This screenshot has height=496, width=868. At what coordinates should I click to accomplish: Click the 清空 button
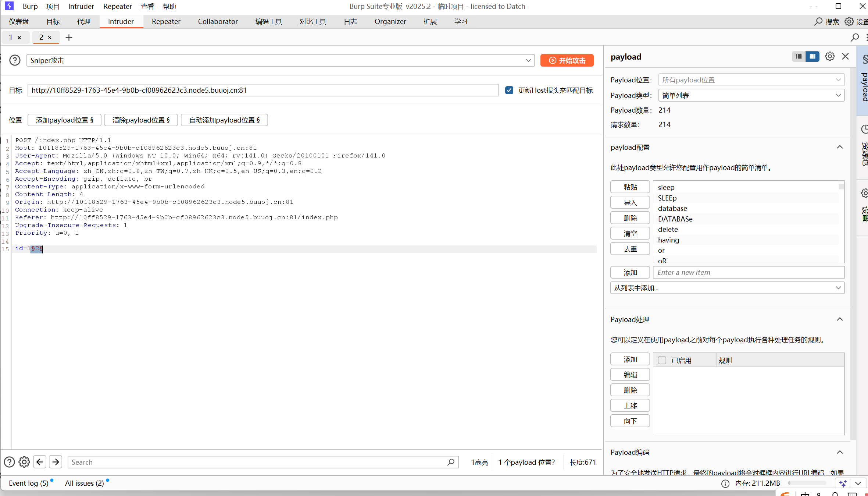[x=630, y=233]
